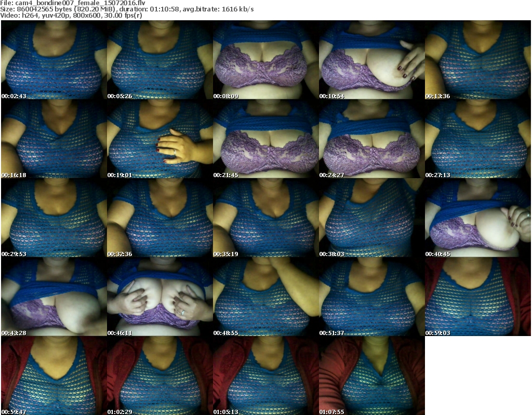Select the frame marked 00:32:36
Viewport: 532px width, 415px height.
tap(160, 218)
